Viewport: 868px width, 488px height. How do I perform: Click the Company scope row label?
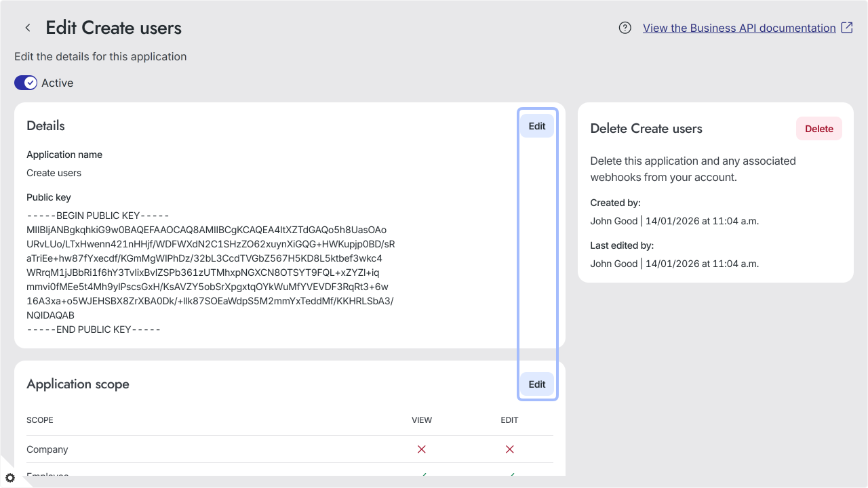(x=47, y=449)
